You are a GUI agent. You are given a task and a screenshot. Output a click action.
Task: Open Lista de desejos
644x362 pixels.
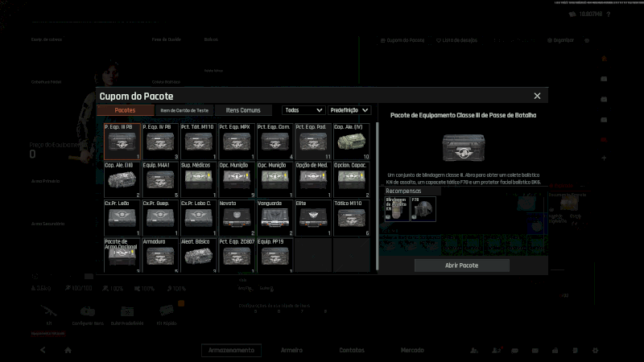456,40
